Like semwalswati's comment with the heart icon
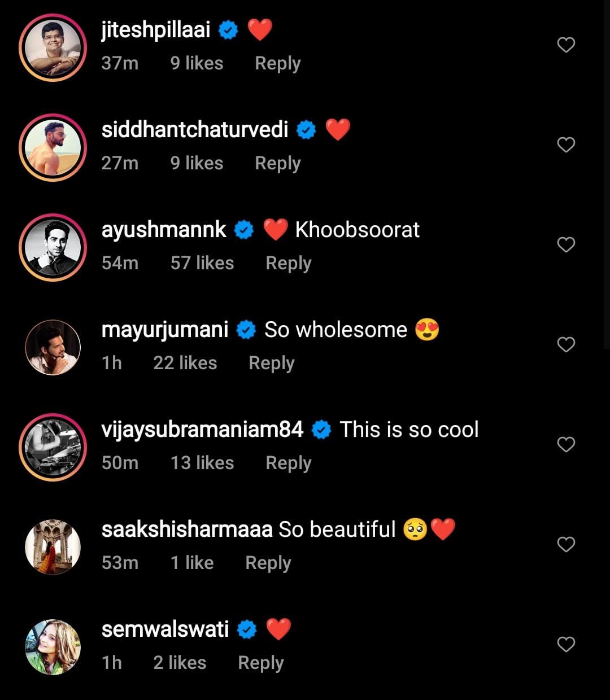The width and height of the screenshot is (610, 700). click(566, 644)
